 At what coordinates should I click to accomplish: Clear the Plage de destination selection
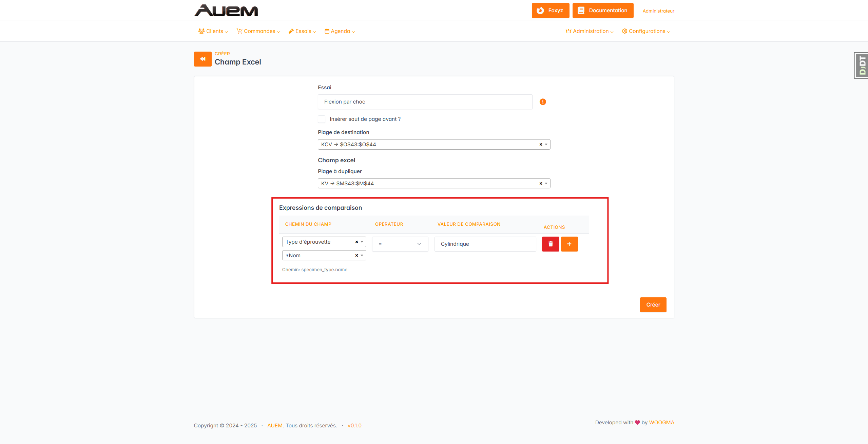tap(541, 145)
